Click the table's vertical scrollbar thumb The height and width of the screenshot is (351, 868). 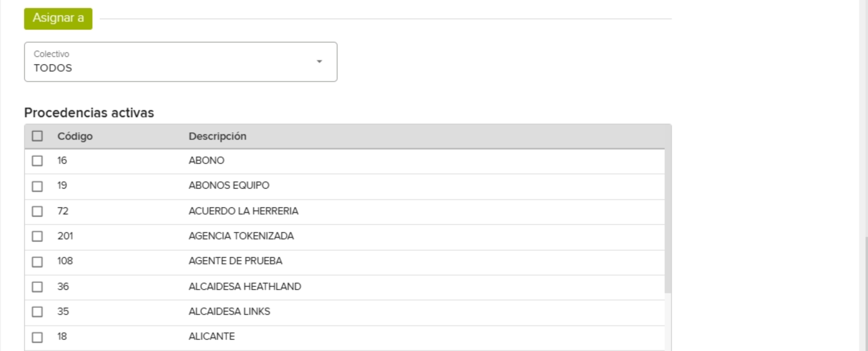(x=668, y=221)
